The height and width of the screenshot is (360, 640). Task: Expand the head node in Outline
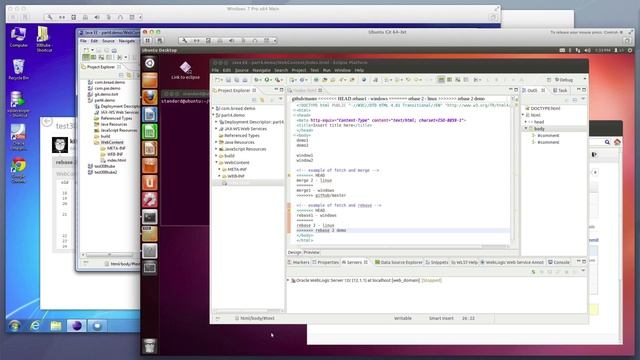(526, 122)
